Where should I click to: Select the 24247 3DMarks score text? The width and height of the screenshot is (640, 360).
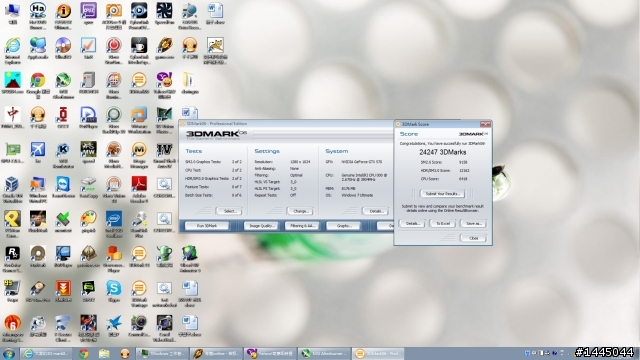442,152
